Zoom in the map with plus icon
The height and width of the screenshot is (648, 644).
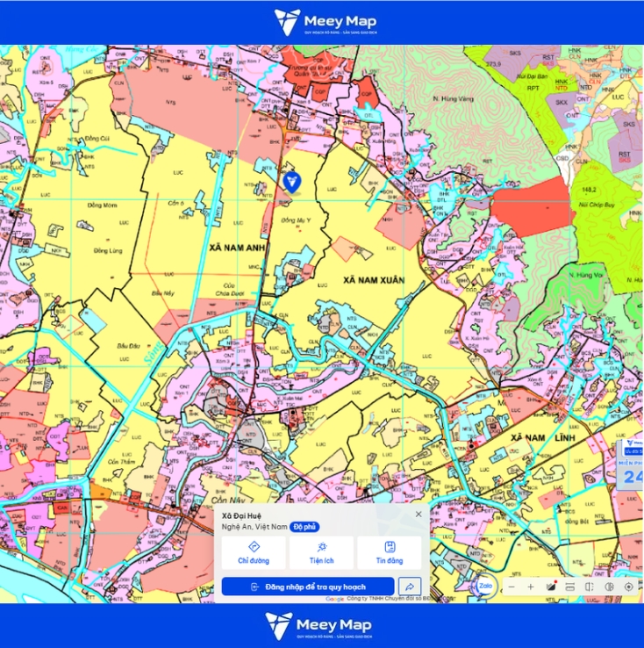(x=531, y=587)
